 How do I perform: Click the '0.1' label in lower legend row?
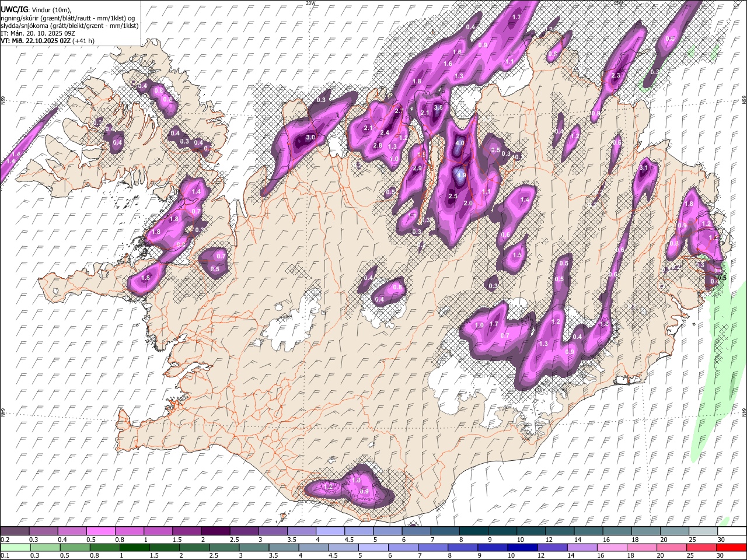pos(4,556)
